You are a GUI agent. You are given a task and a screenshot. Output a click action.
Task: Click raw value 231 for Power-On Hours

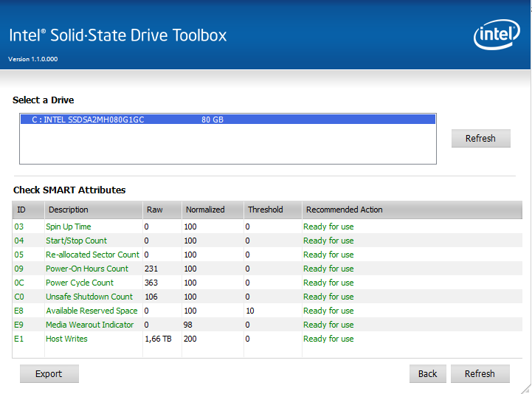point(151,269)
